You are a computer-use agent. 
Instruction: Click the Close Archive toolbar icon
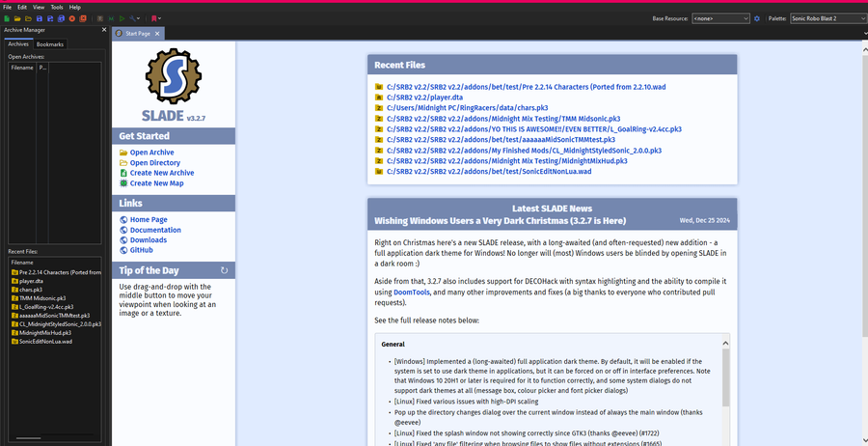tap(72, 18)
